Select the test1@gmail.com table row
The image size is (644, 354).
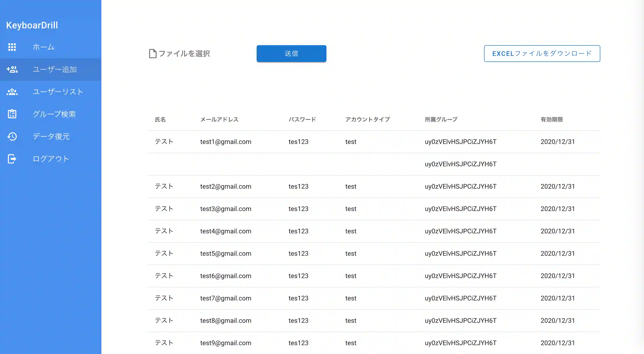pyautogui.click(x=374, y=142)
